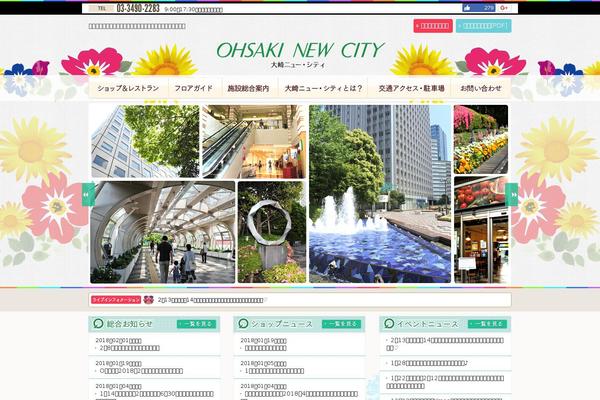Select 施設総合案内 in the navigation bar
Screen dimensions: 600x400
248,88
